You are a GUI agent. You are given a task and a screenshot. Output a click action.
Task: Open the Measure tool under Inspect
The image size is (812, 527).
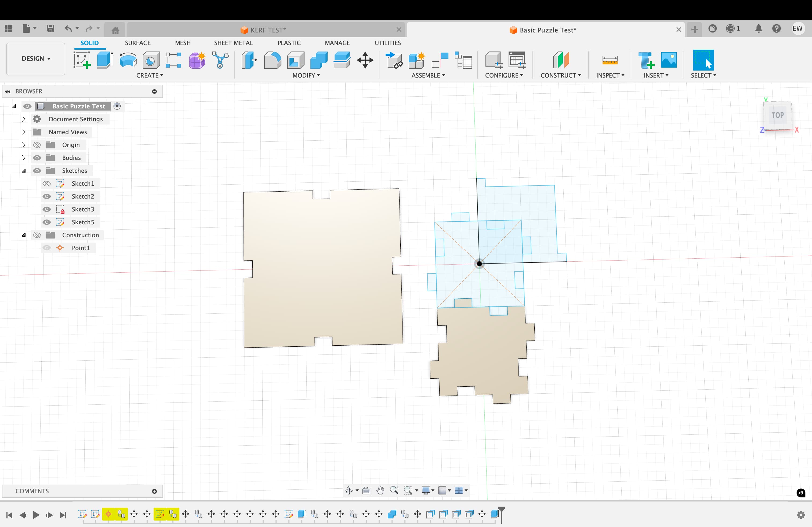point(610,60)
